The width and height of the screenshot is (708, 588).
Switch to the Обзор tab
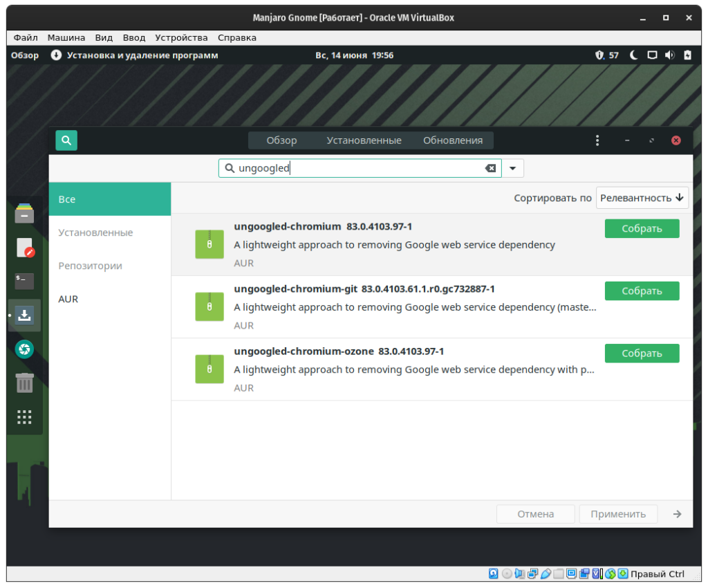click(x=281, y=140)
